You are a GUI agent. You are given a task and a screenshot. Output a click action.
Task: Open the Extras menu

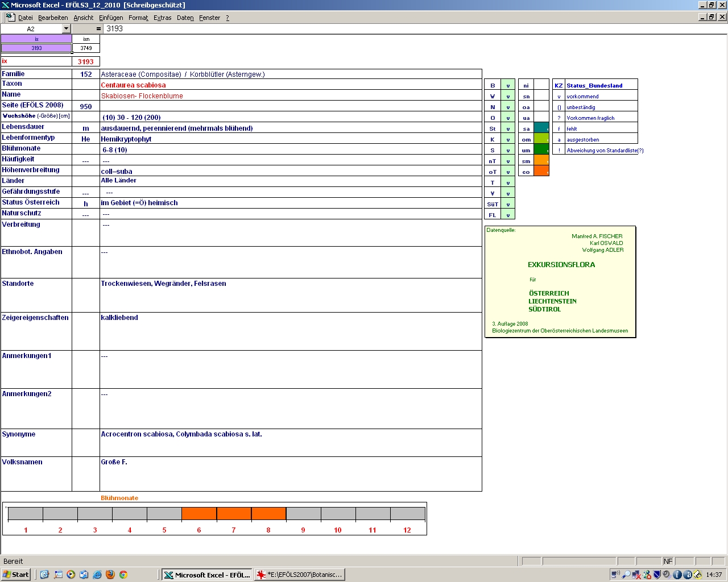162,18
